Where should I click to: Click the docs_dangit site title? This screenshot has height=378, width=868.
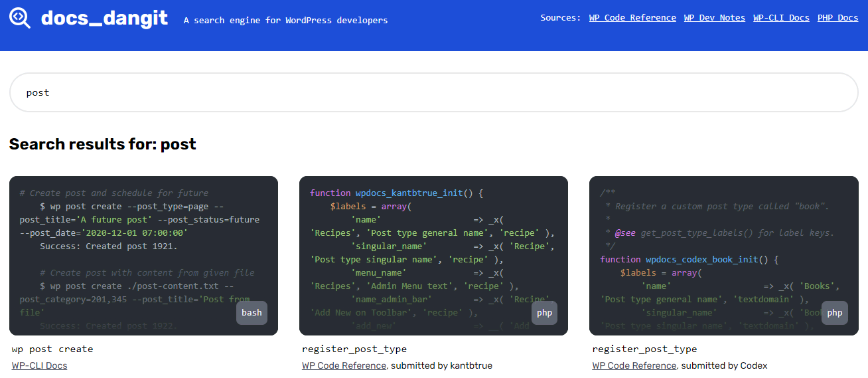[x=104, y=18]
